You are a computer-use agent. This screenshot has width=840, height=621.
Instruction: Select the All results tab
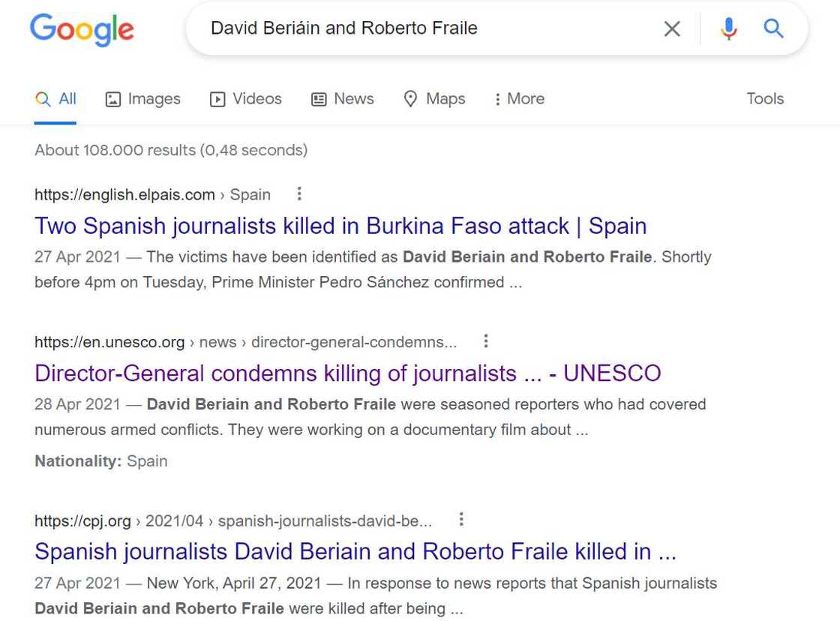(x=56, y=99)
